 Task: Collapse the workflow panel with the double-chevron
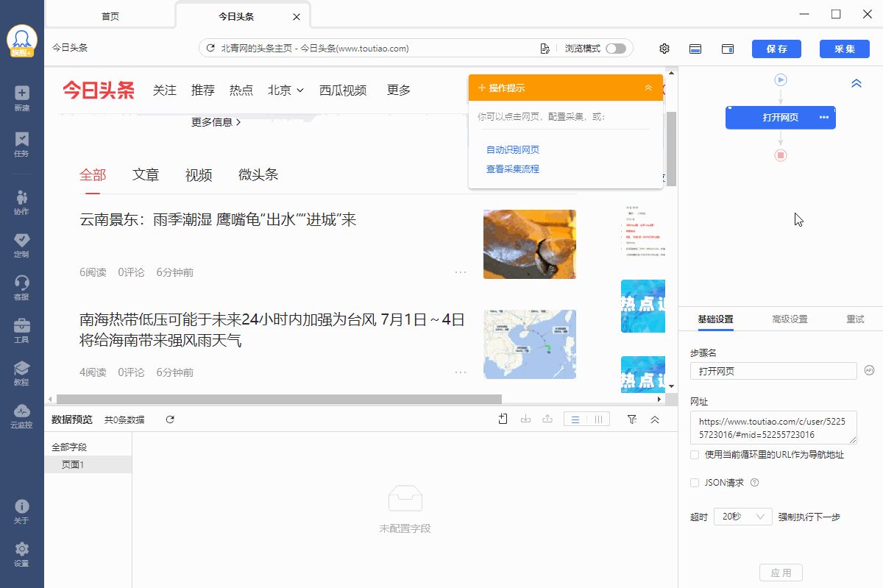point(857,83)
